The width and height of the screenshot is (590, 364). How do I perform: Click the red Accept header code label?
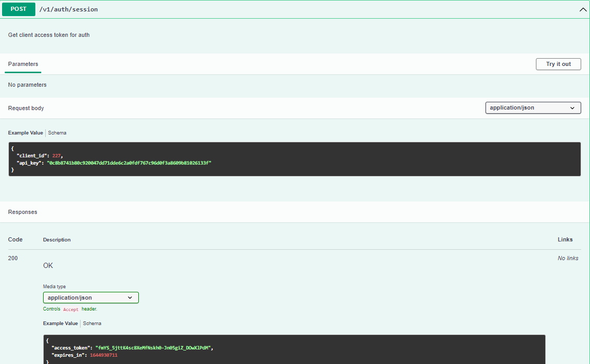point(71,309)
